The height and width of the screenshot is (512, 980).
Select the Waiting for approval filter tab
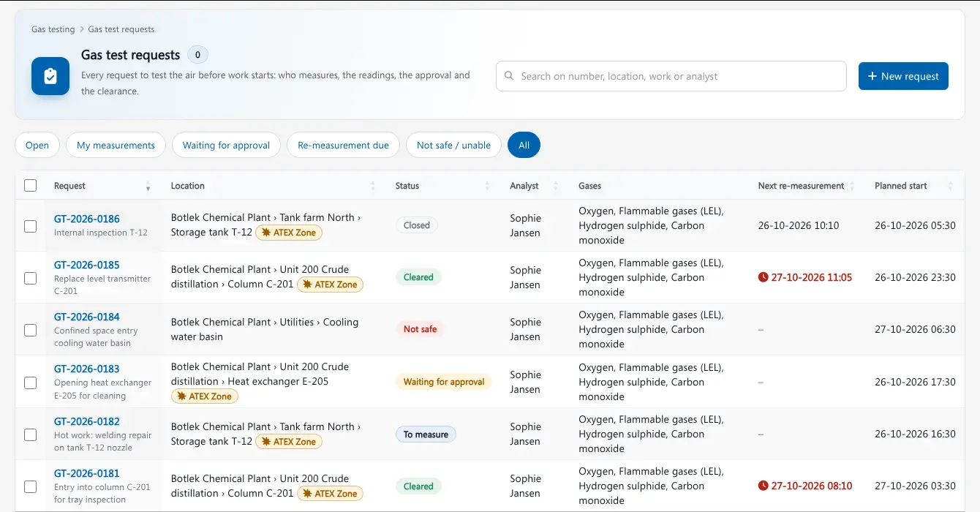[x=226, y=145]
